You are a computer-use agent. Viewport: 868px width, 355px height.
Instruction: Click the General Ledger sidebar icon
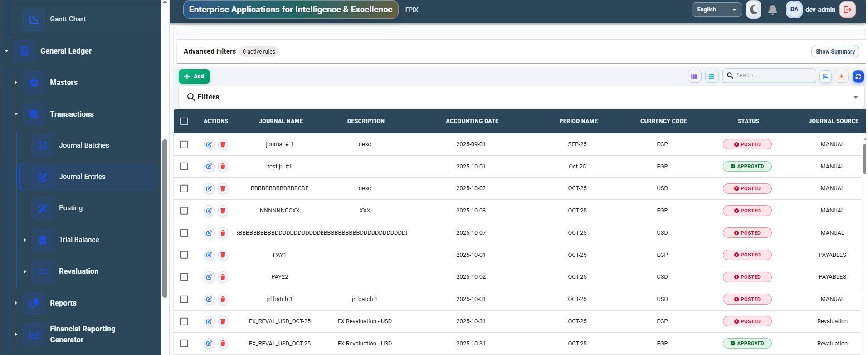24,51
